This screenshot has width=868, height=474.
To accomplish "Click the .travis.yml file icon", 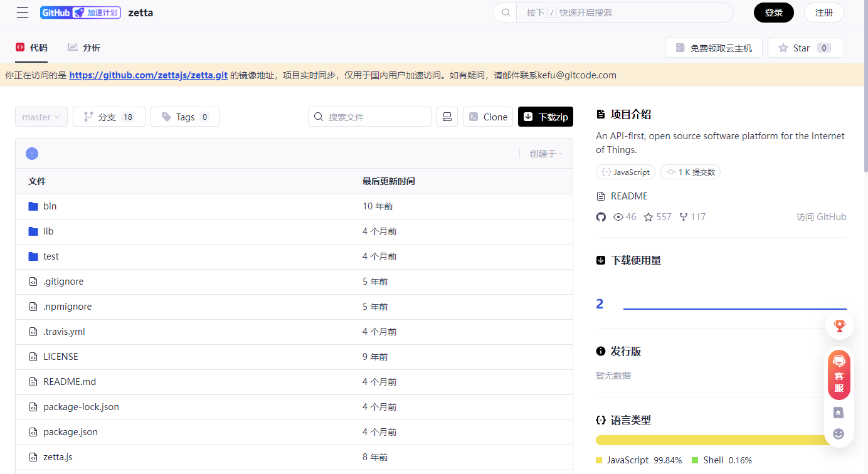I will [33, 332].
